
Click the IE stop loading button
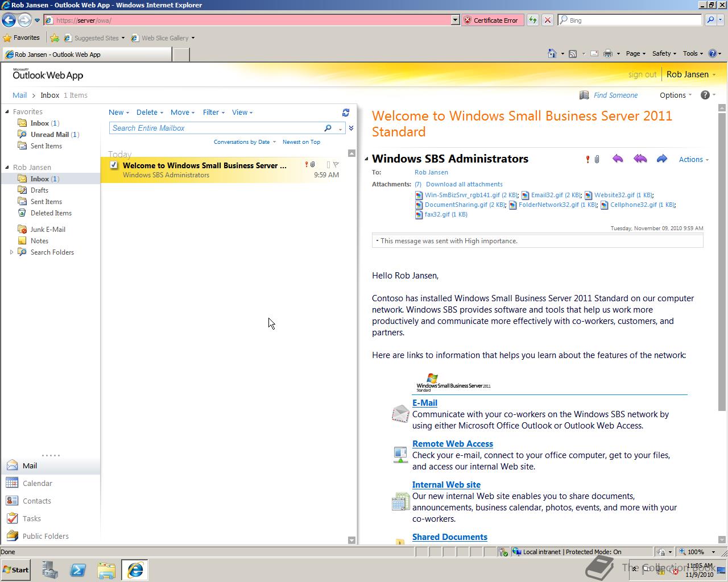click(x=547, y=20)
